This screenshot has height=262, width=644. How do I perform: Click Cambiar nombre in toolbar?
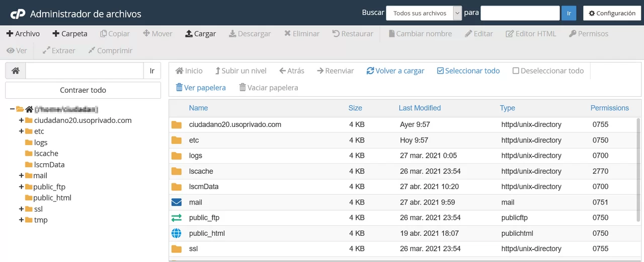(420, 34)
